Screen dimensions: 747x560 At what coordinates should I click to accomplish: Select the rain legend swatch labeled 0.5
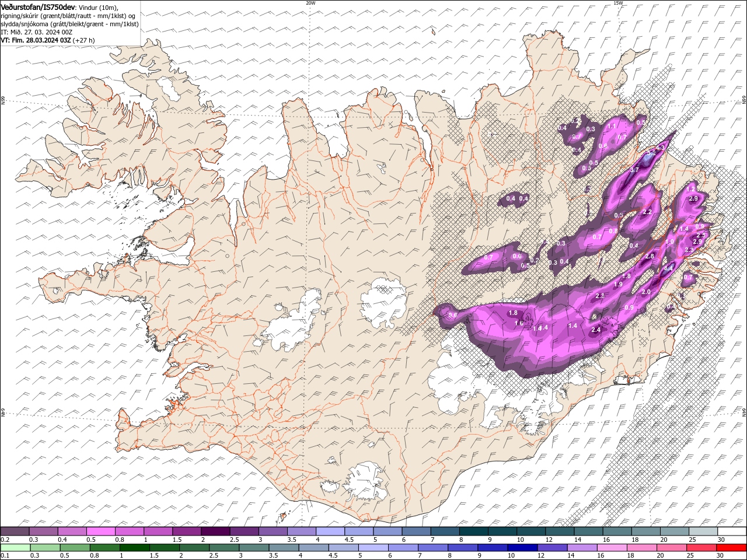click(x=75, y=548)
